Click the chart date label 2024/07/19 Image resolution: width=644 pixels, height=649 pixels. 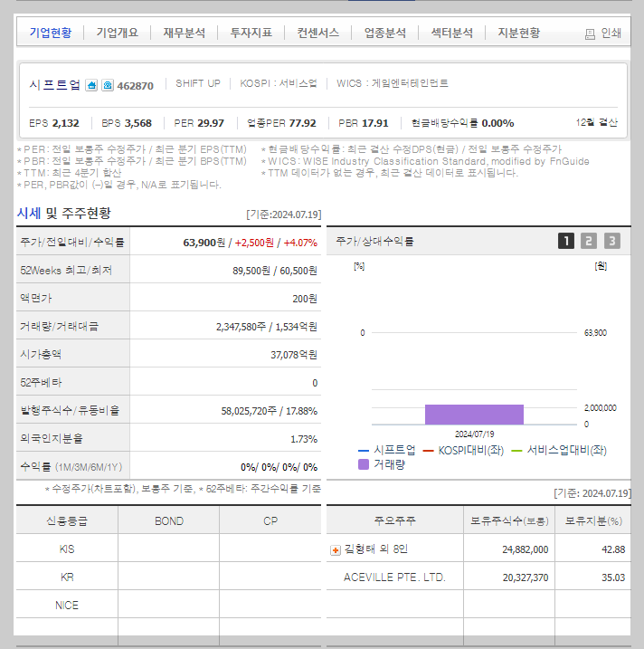tap(475, 434)
